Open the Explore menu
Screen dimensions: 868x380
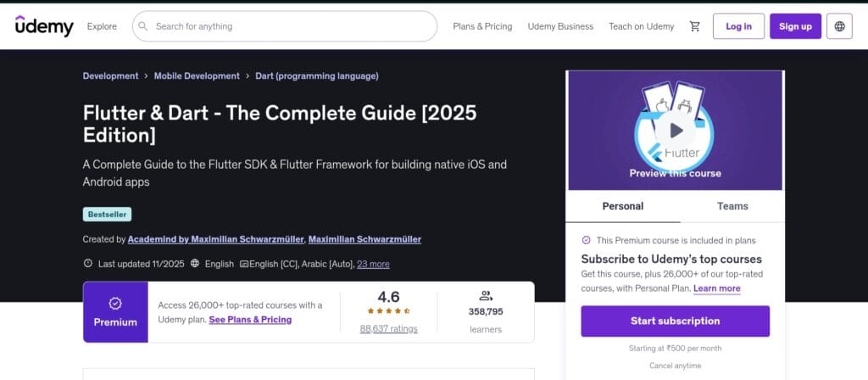(x=102, y=26)
